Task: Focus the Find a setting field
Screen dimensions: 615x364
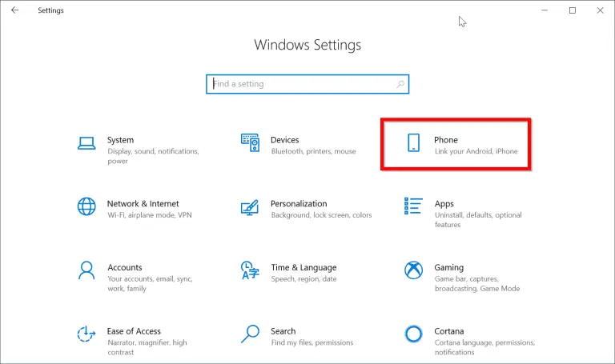Action: click(307, 84)
